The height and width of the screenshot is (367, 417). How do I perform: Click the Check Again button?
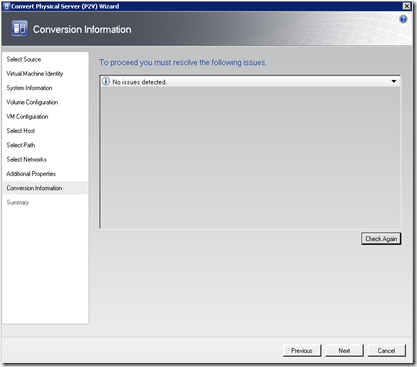tap(381, 239)
